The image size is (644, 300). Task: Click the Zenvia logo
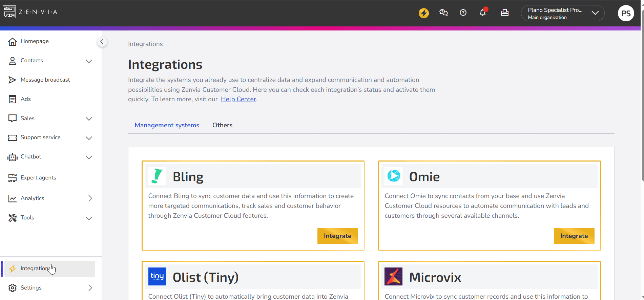tap(30, 12)
